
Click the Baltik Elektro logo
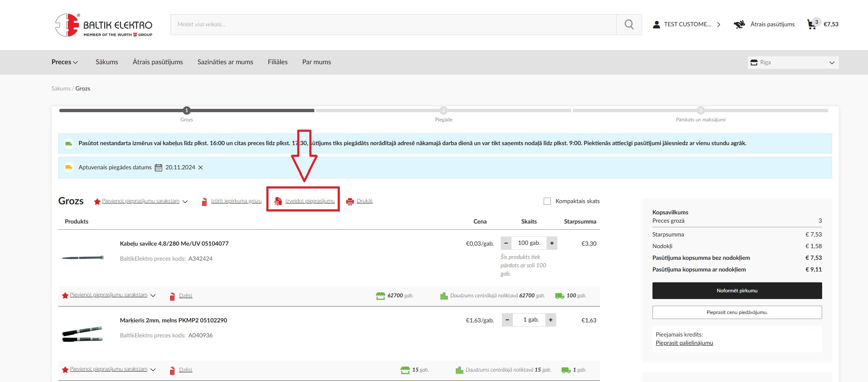(104, 25)
